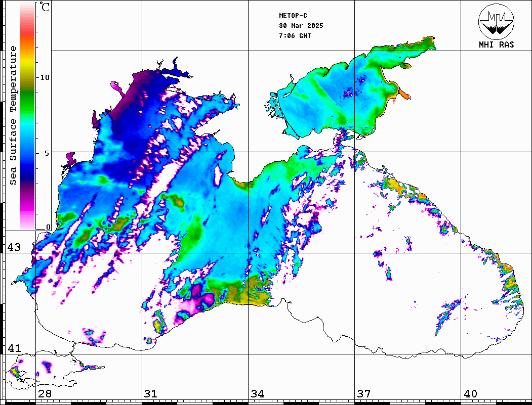Click the longitude label '31'
Screen dimensions: 532x405
click(151, 393)
